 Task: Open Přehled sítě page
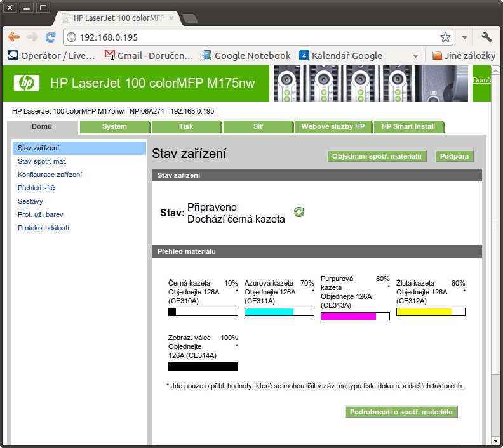click(x=36, y=188)
